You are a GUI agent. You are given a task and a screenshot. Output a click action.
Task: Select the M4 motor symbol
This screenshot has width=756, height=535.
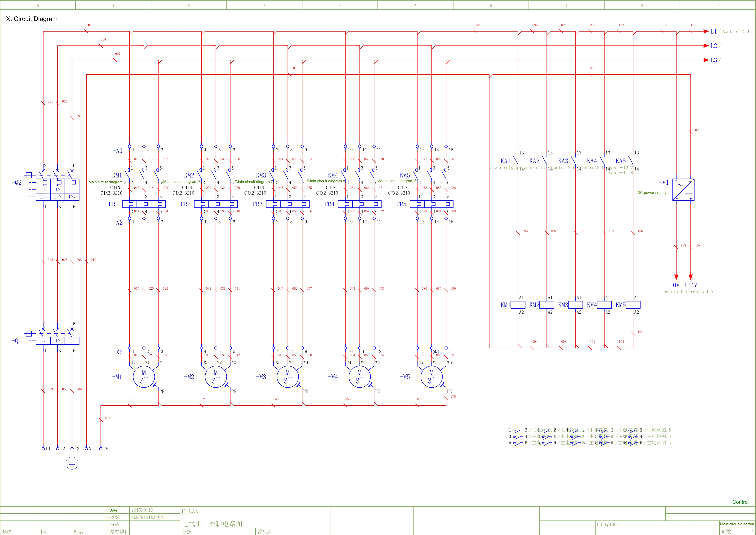[360, 377]
